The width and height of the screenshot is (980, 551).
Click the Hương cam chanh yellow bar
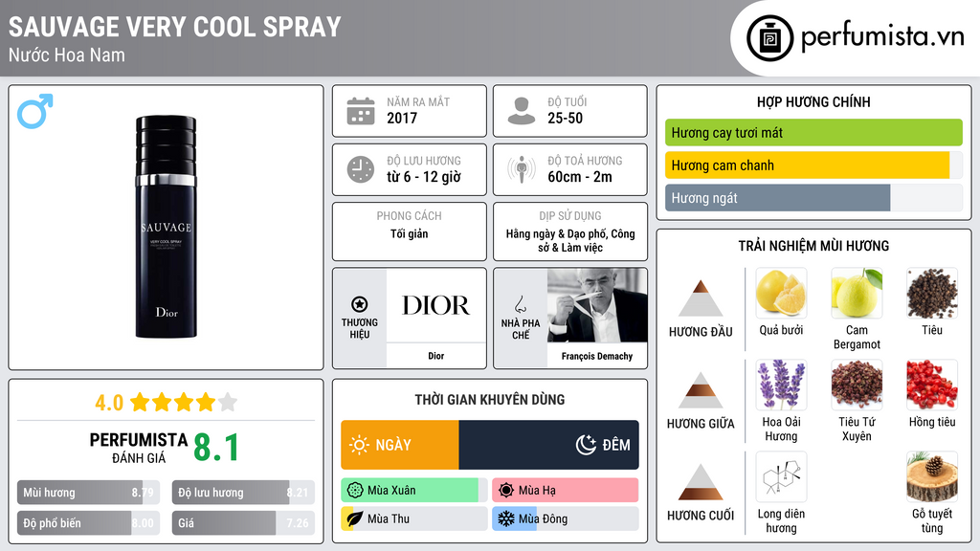807,165
